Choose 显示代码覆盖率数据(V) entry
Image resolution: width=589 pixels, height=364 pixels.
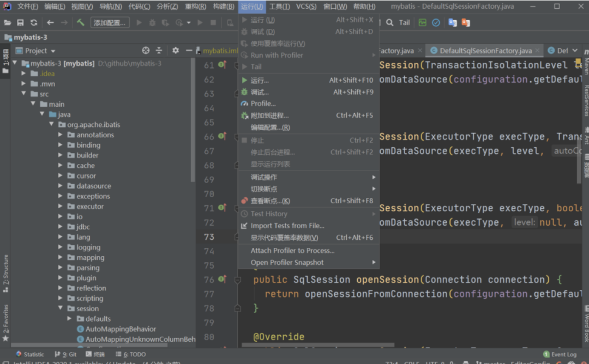coord(309,238)
